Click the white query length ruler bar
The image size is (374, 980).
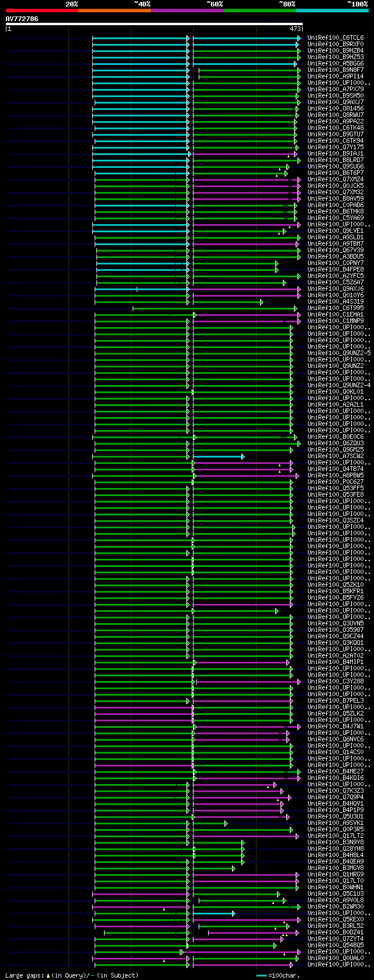[x=154, y=24]
